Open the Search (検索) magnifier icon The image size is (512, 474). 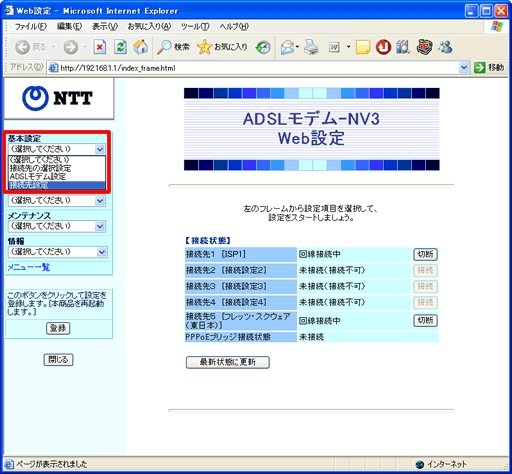164,47
